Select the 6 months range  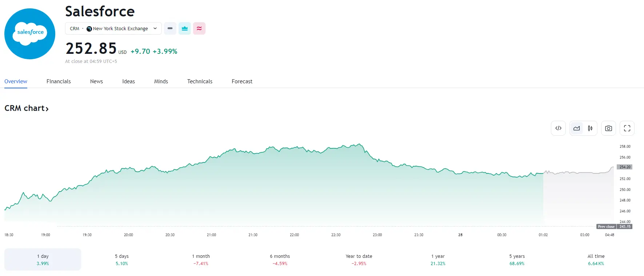[x=280, y=260]
